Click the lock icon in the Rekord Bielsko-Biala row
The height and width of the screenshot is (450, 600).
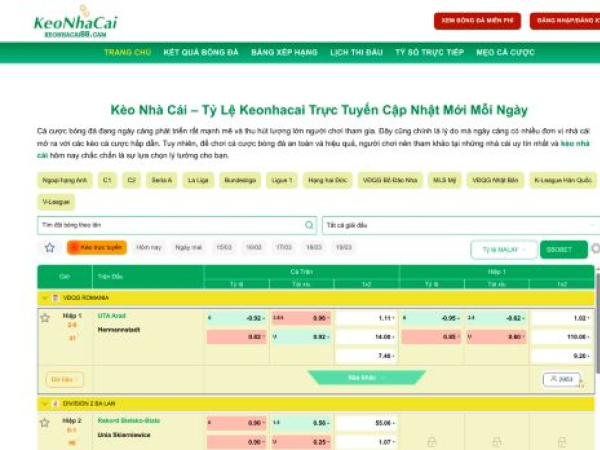pyautogui.click(x=431, y=441)
